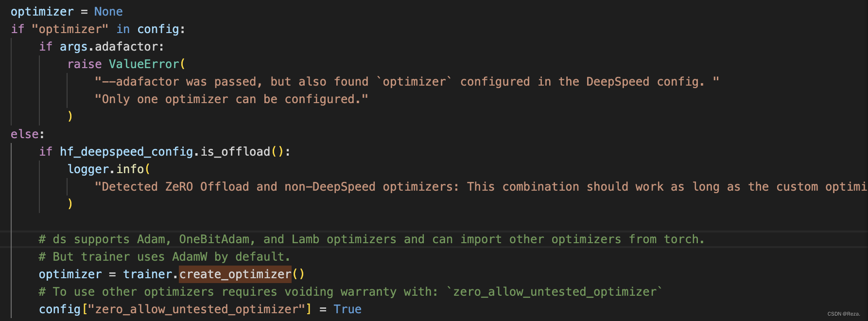Click the "Only one optimizer can be configured." string
Image resolution: width=868 pixels, height=321 pixels.
(231, 99)
